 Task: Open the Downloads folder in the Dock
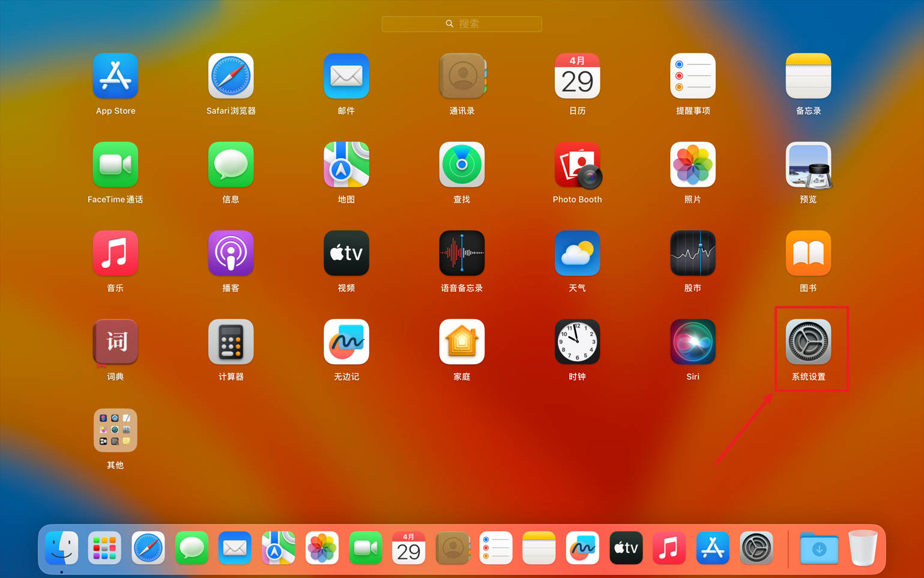click(820, 548)
